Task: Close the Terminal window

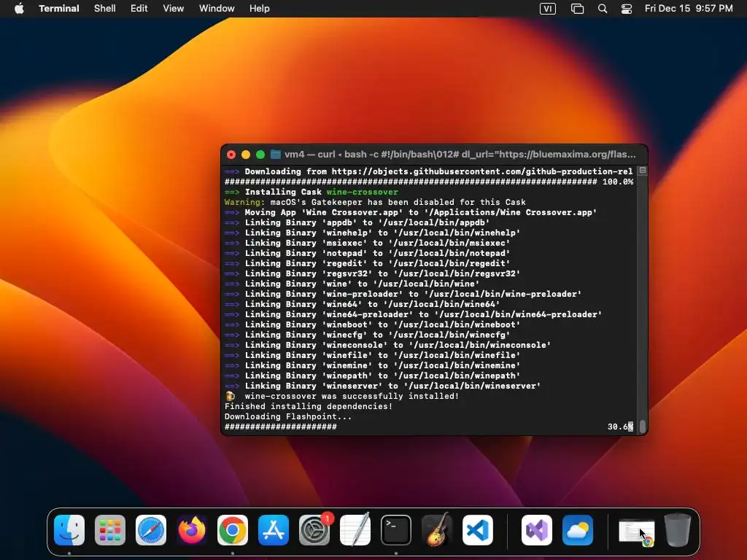Action: pos(231,155)
